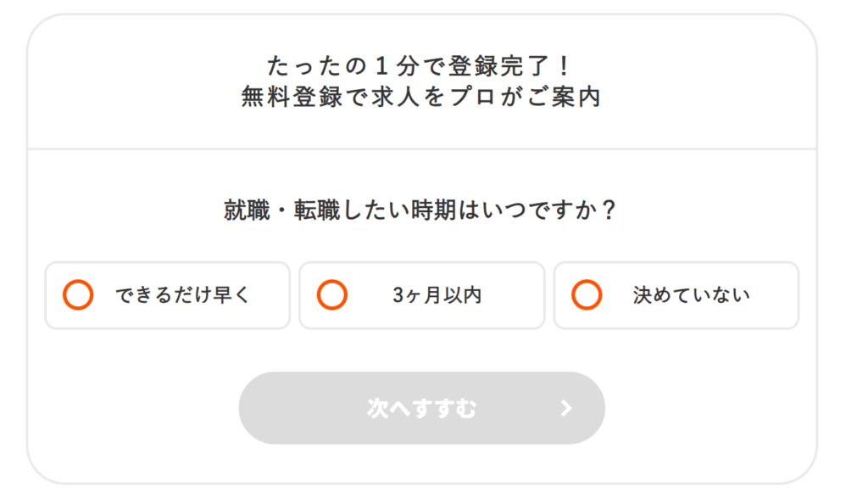Click the gray proceed-to-next pill button
868x504 pixels.
coord(421,408)
